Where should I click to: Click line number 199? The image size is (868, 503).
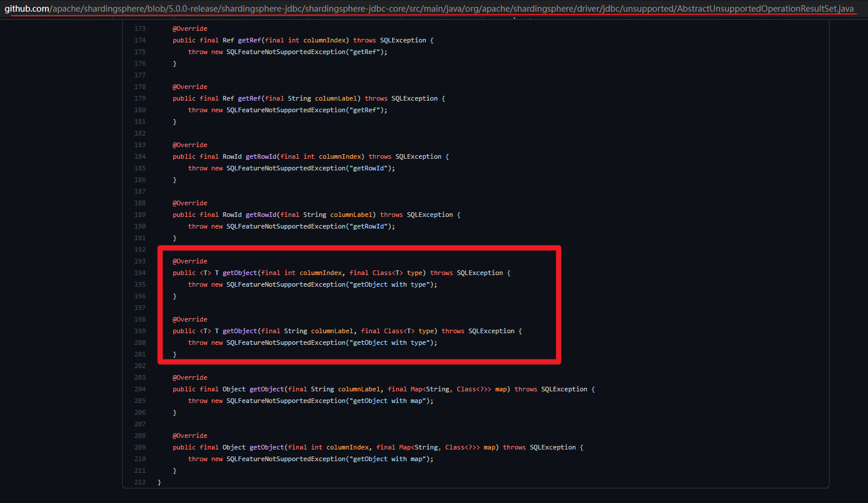tap(140, 331)
